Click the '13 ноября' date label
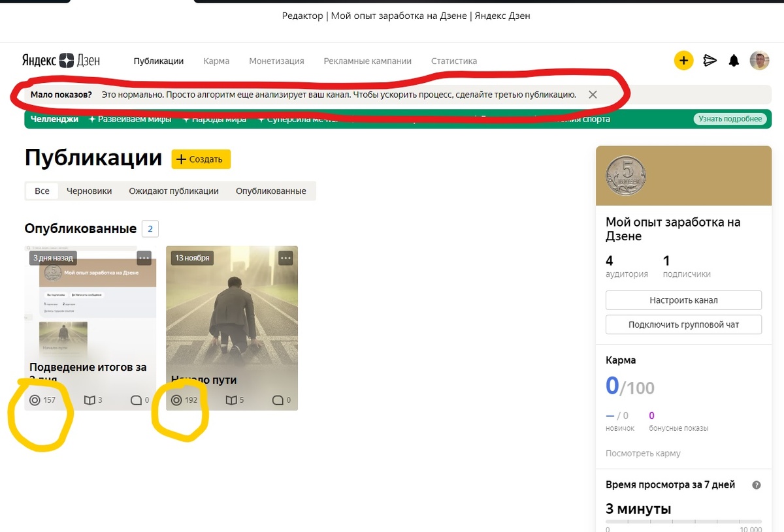The height and width of the screenshot is (532, 784). tap(193, 258)
